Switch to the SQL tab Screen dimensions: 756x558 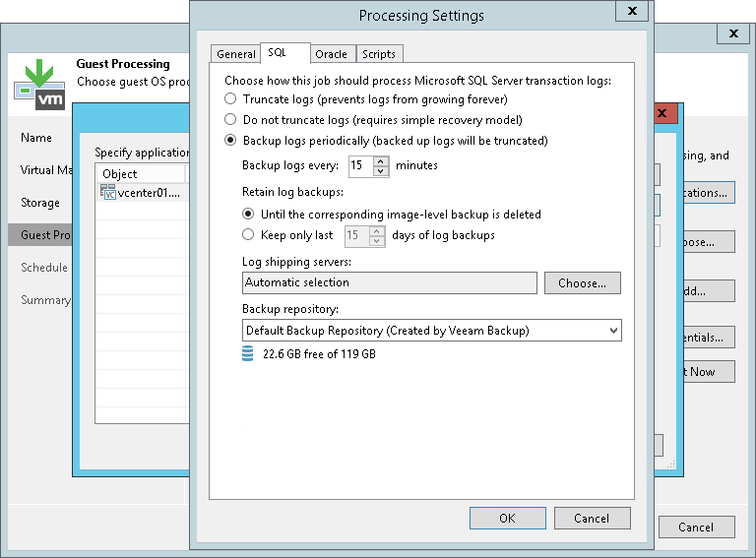[x=284, y=52]
